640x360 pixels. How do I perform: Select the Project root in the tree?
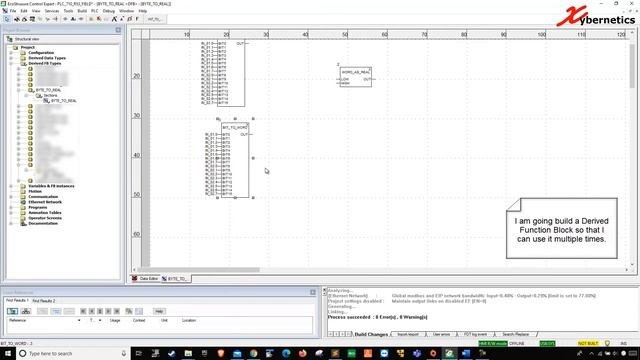27,47
